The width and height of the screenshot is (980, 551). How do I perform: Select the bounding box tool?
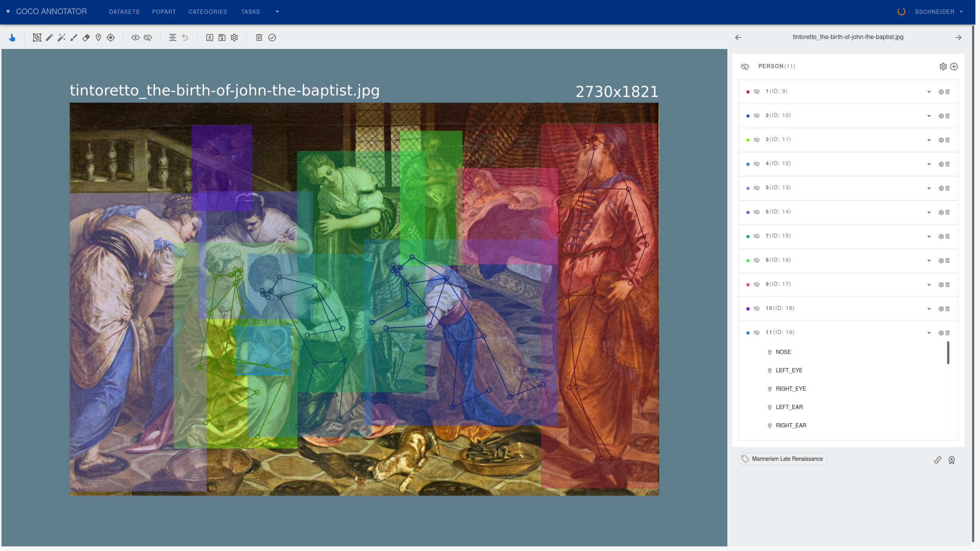click(37, 37)
